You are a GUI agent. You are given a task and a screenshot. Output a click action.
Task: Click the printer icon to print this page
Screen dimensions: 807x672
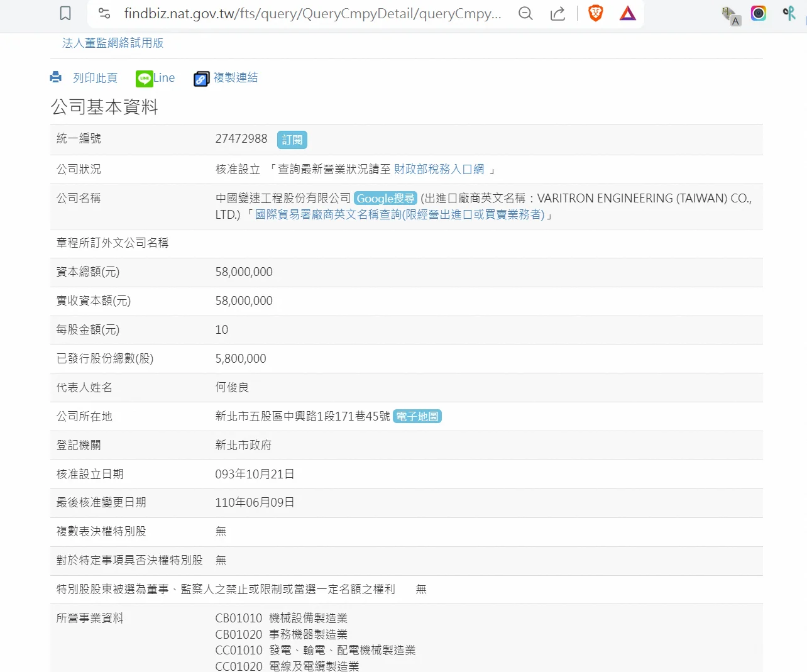point(56,77)
